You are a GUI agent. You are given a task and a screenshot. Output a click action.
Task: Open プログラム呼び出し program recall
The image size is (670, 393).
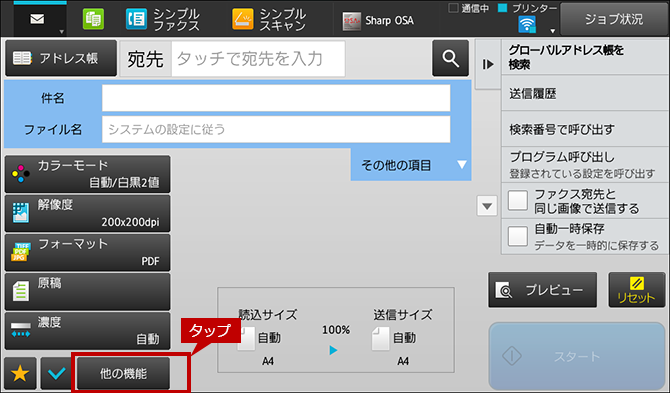[585, 165]
